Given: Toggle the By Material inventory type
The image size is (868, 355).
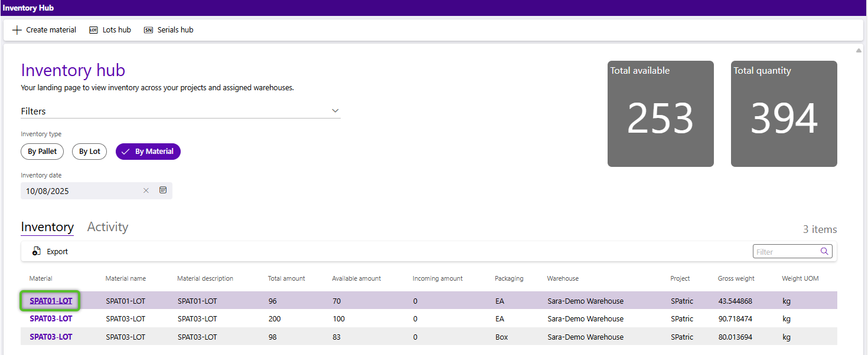Looking at the screenshot, I should point(148,152).
